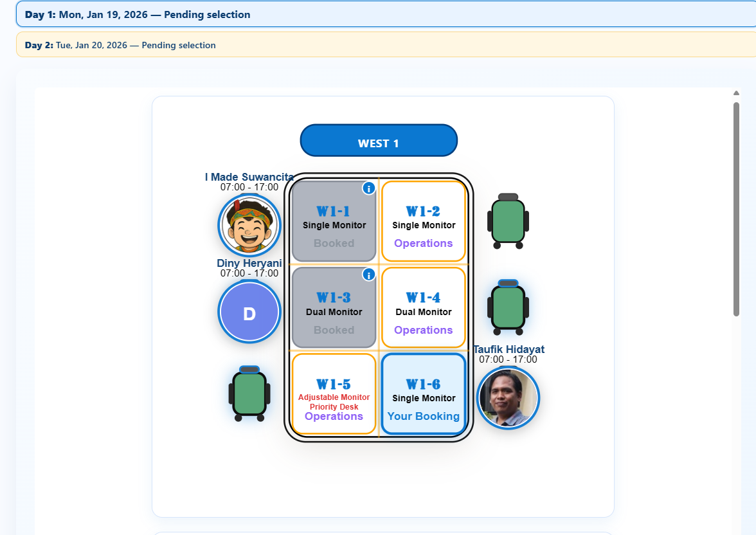Click the empty chair beside desk W1-5
Viewport: 756px width, 535px height.
point(249,394)
